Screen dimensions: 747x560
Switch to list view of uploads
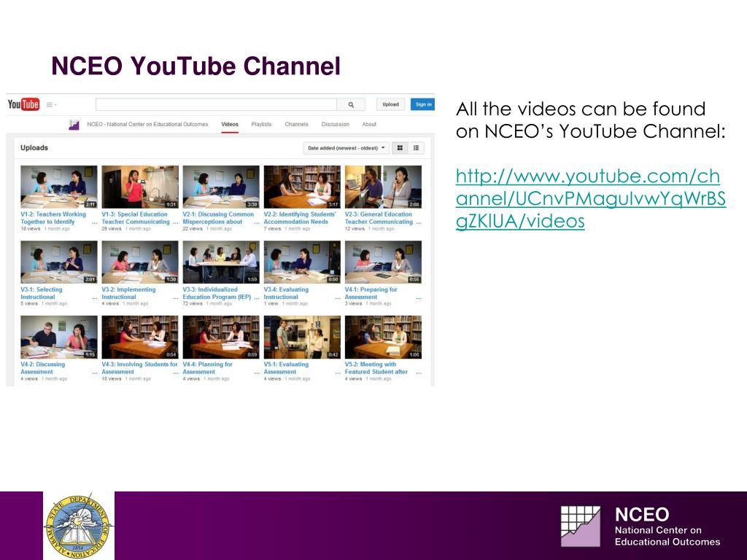click(x=416, y=148)
